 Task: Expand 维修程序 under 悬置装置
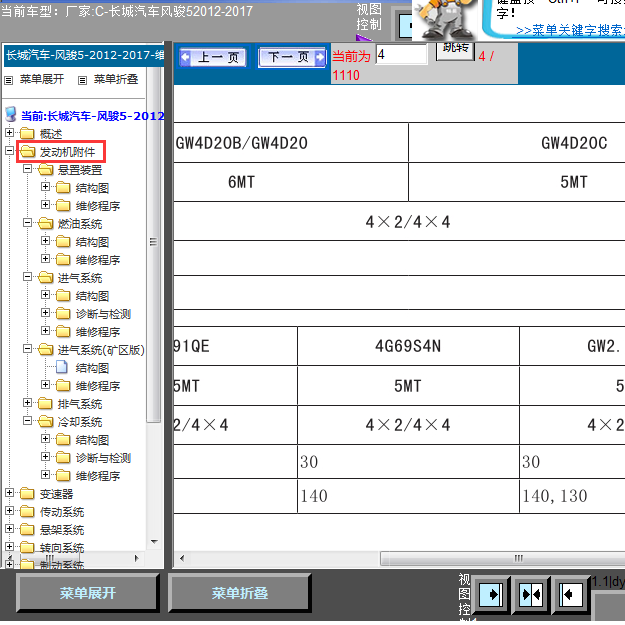click(x=45, y=204)
